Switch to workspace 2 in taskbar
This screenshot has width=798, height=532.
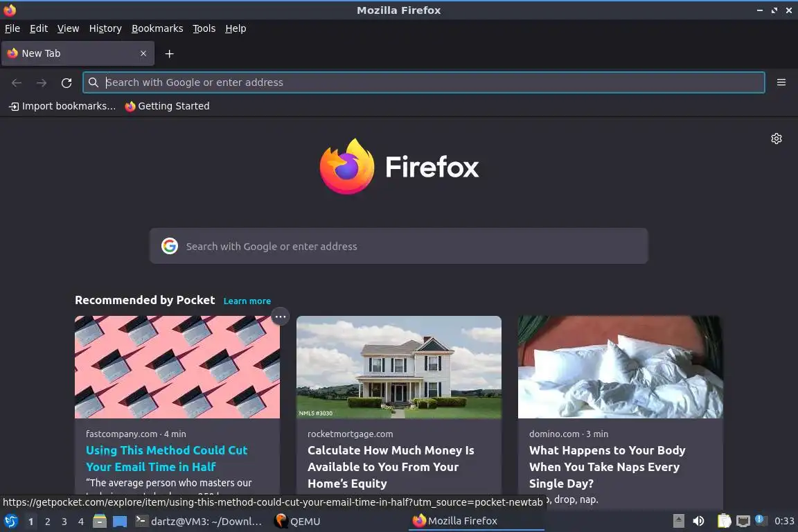[x=47, y=522]
